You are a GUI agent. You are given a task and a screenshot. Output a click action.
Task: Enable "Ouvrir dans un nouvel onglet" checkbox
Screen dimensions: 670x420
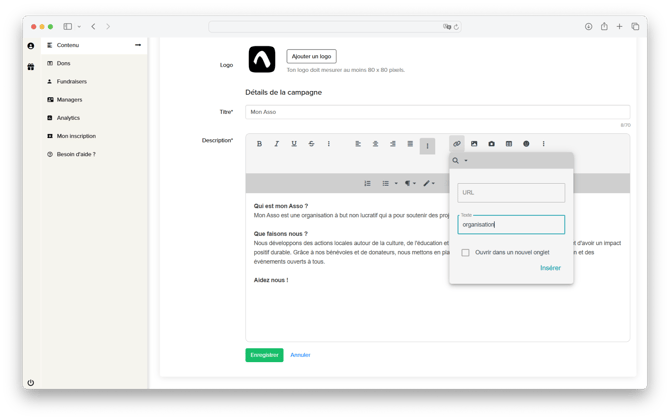coord(466,253)
